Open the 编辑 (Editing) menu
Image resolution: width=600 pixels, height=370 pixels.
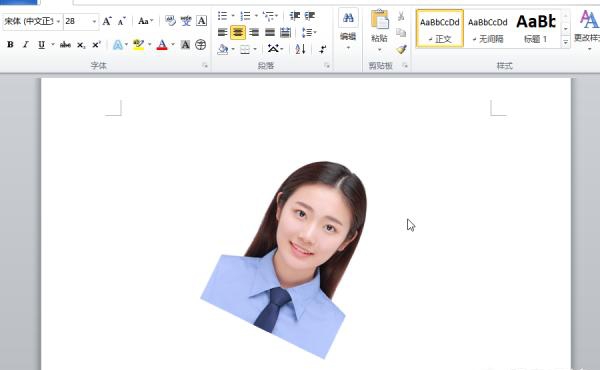click(348, 30)
